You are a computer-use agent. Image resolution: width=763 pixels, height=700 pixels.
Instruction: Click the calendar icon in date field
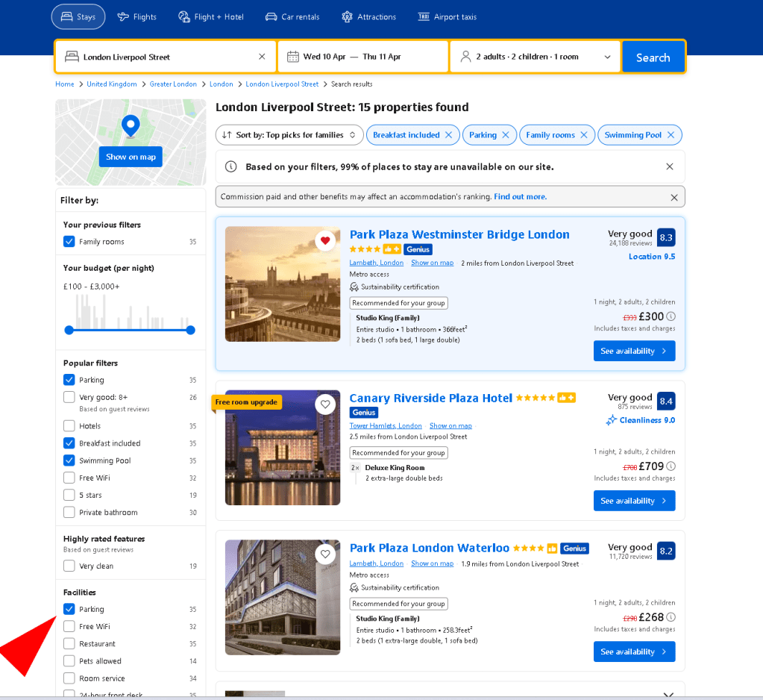[x=293, y=57]
